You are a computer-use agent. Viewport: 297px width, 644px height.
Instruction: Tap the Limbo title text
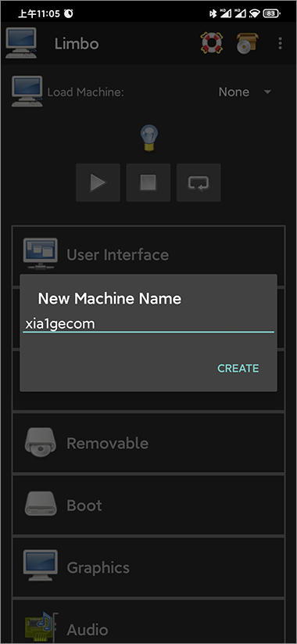77,44
